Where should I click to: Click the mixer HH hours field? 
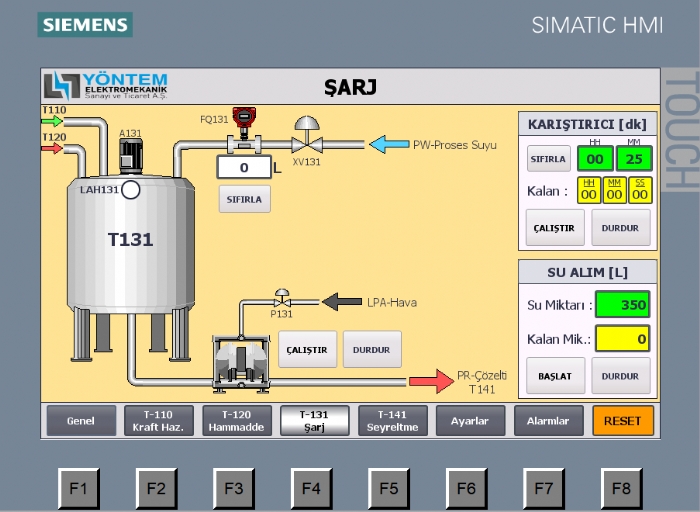[595, 158]
